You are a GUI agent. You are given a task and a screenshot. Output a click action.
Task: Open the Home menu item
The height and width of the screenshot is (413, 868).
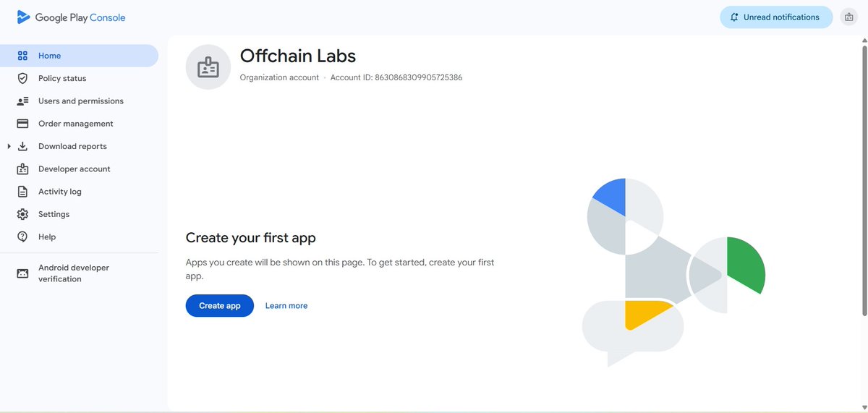[79, 56]
